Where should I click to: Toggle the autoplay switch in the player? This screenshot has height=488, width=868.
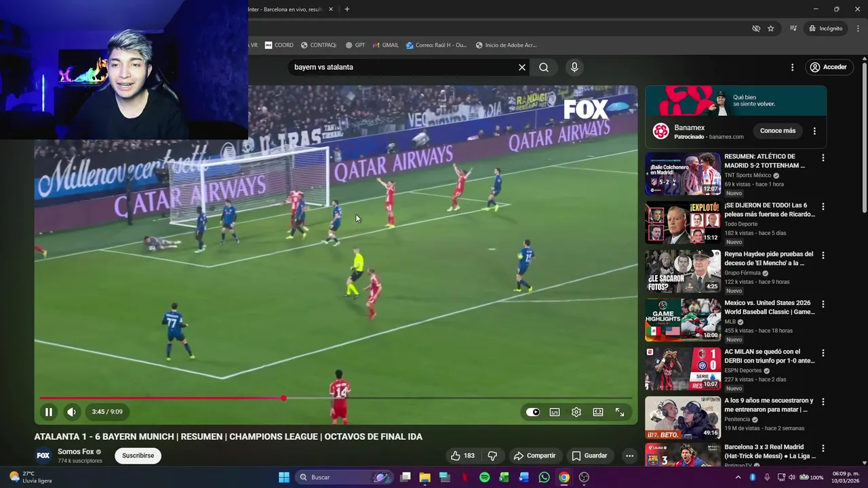[x=533, y=412]
